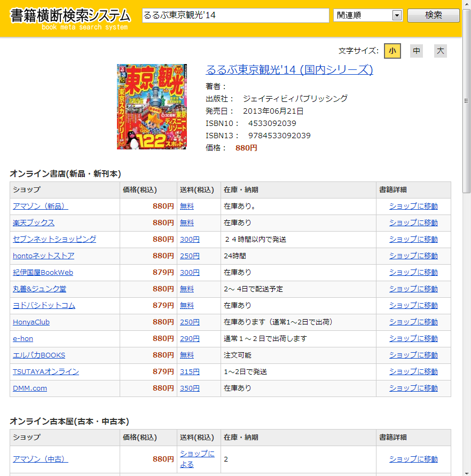471x476 pixels.
Task: Click ショップに移動 in DMM.com row
Action: tap(413, 388)
